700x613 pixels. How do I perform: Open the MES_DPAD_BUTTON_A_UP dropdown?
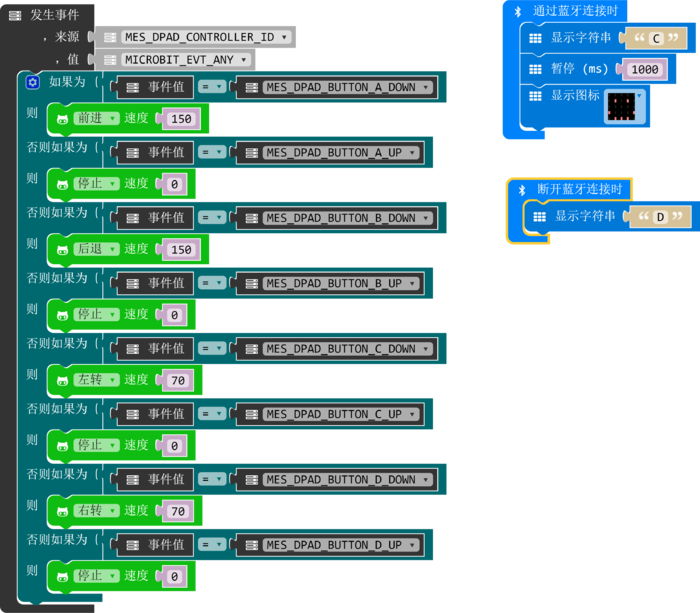pyautogui.click(x=341, y=153)
